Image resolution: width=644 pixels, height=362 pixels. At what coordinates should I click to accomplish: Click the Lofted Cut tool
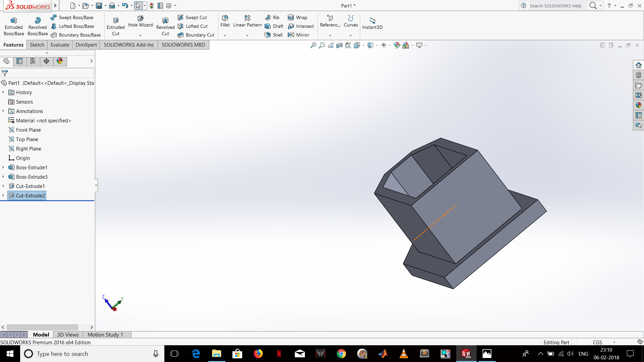coord(193,26)
